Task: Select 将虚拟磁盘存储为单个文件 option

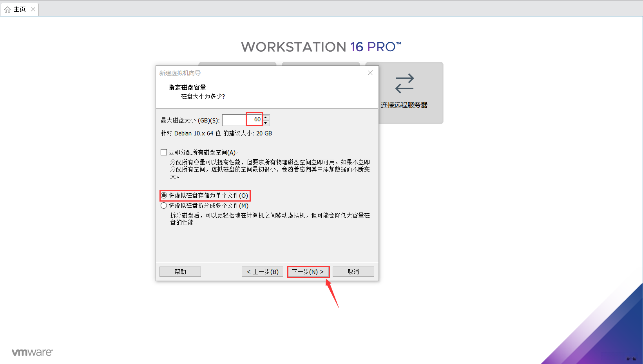Action: (x=163, y=195)
